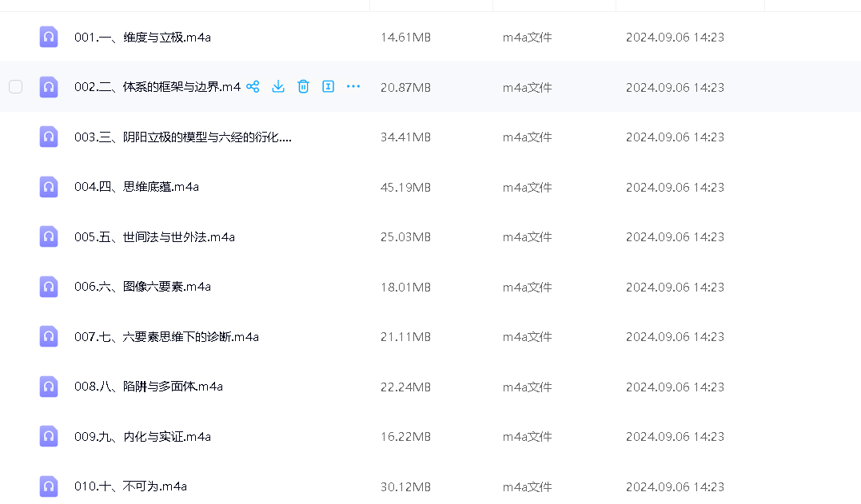The width and height of the screenshot is (861, 504).
Task: Click the 45.19MB size cell
Action: [x=405, y=187]
